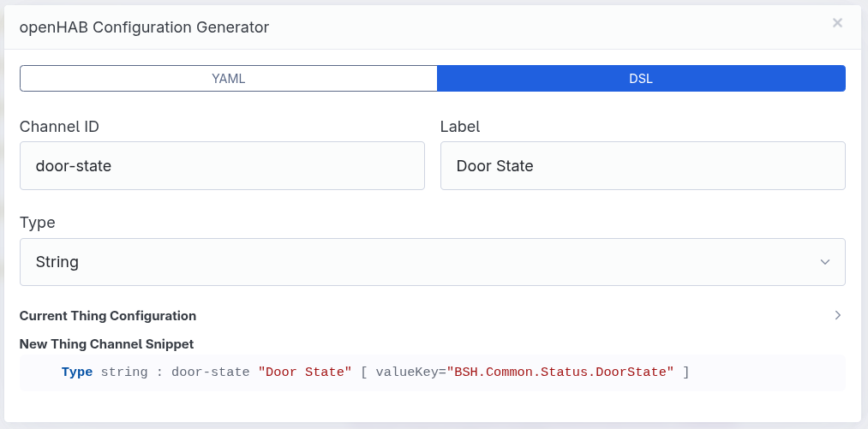Open the Type dropdown showing String
This screenshot has height=429, width=868.
pos(432,262)
